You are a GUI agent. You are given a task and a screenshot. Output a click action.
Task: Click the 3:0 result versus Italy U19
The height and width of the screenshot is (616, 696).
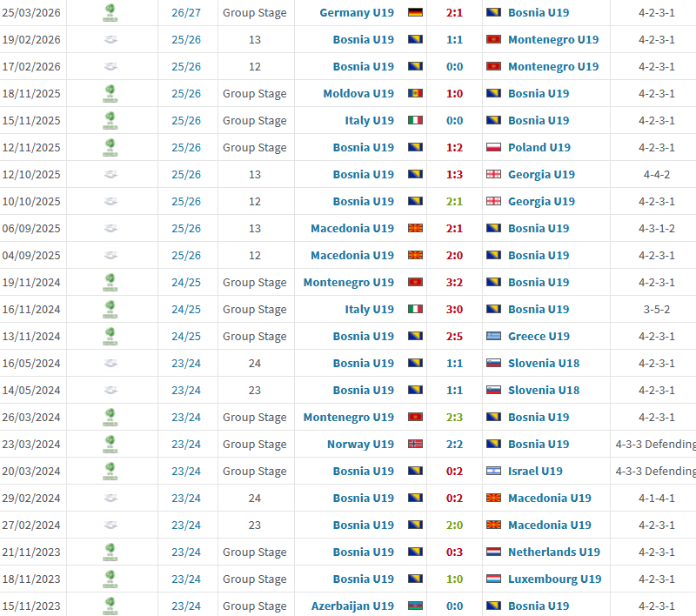tap(454, 310)
